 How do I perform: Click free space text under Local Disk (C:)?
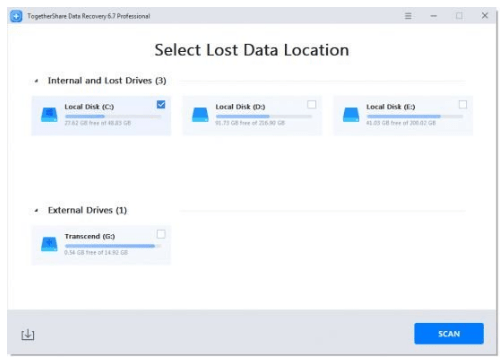[x=98, y=123]
